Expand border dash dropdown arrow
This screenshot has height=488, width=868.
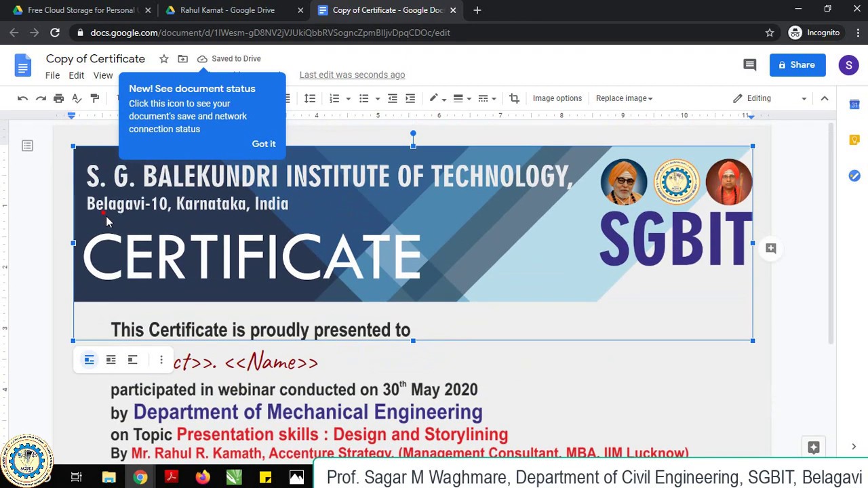[494, 99]
